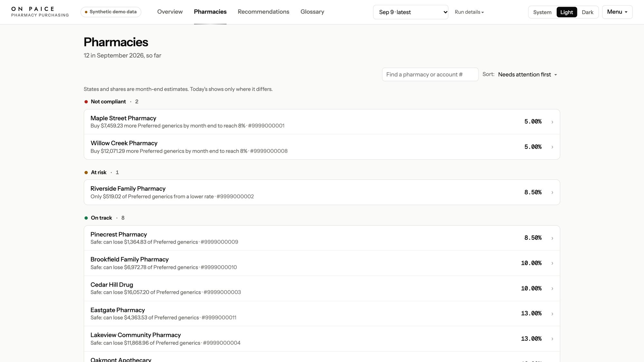Click Eastgate Pharmacy name

(x=118, y=310)
